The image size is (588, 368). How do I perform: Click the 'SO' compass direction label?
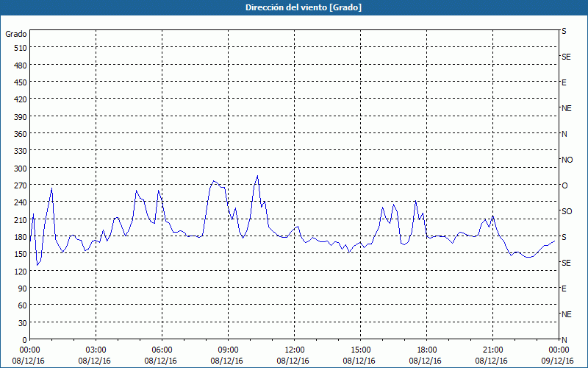567,211
